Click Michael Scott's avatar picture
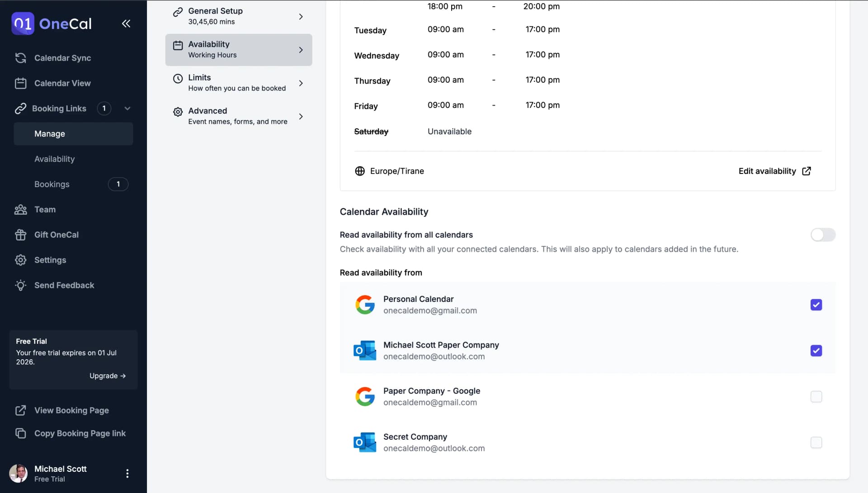This screenshot has height=493, width=868. point(19,474)
